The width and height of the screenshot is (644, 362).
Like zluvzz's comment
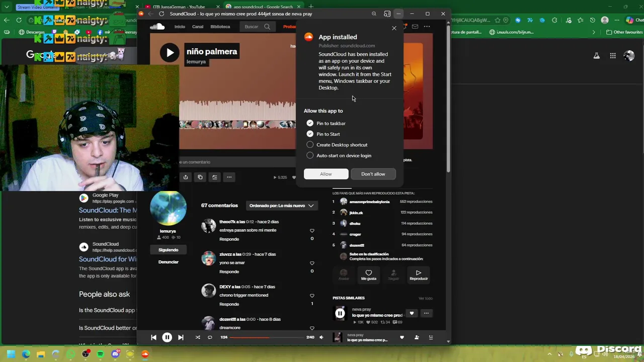click(x=312, y=263)
